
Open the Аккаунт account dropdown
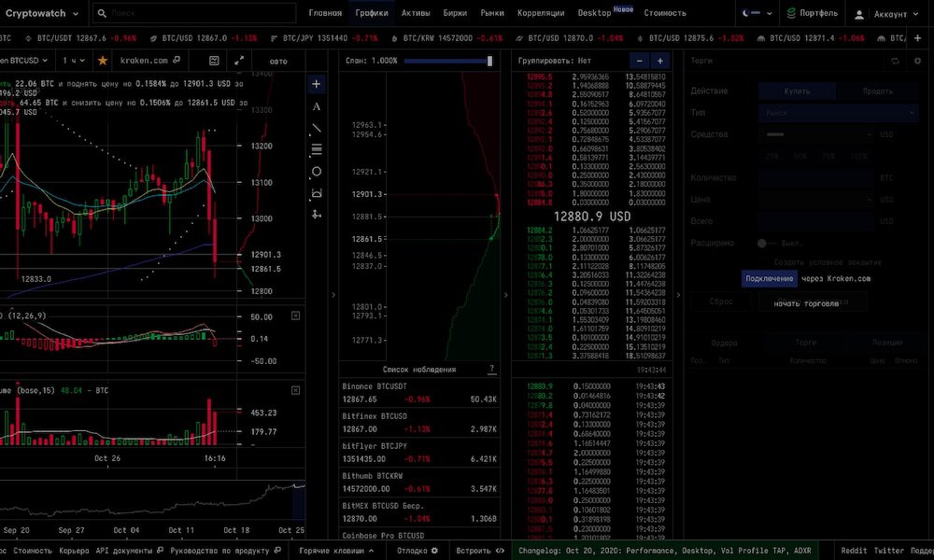[885, 14]
